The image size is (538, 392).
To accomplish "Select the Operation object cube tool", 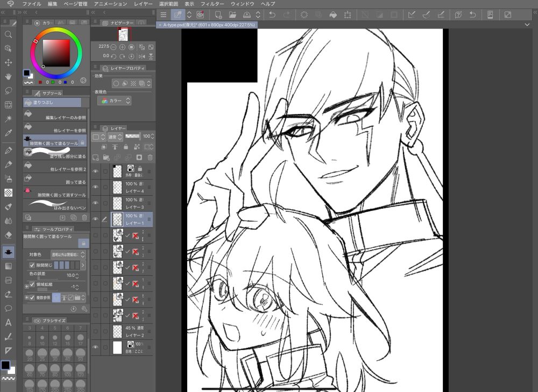I will click(x=9, y=48).
